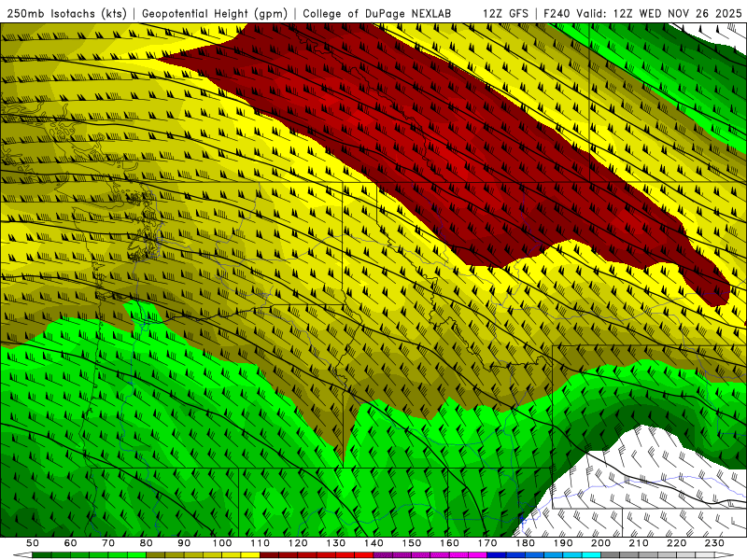Click the dark gray swatch starting at 200
Viewport: 747px width, 560px height.
point(611,555)
